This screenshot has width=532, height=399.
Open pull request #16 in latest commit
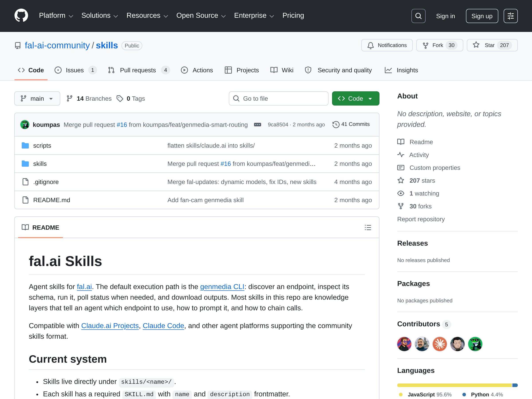[x=122, y=125]
